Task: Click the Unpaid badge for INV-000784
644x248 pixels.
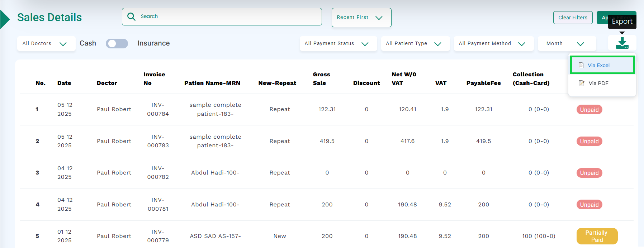Action: tap(589, 110)
